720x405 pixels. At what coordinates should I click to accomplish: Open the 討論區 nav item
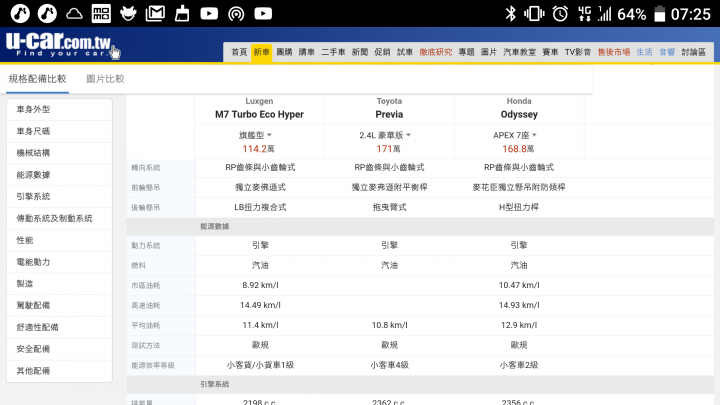693,52
